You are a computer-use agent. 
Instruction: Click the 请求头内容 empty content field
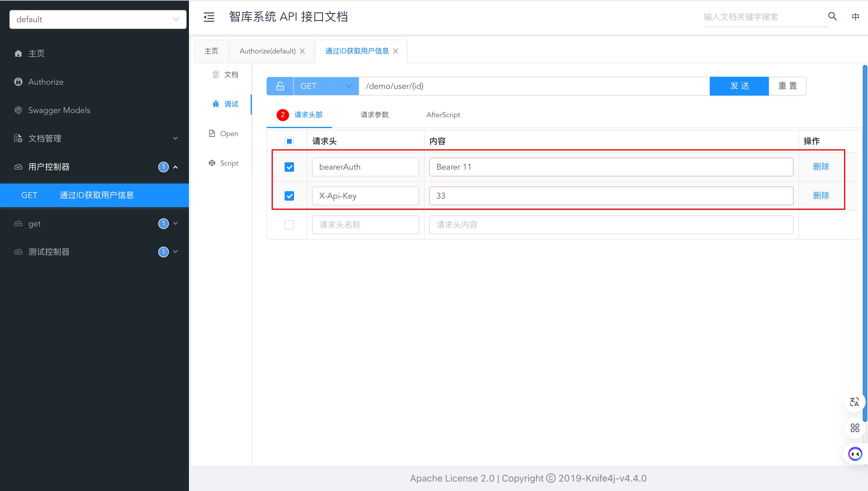(611, 225)
